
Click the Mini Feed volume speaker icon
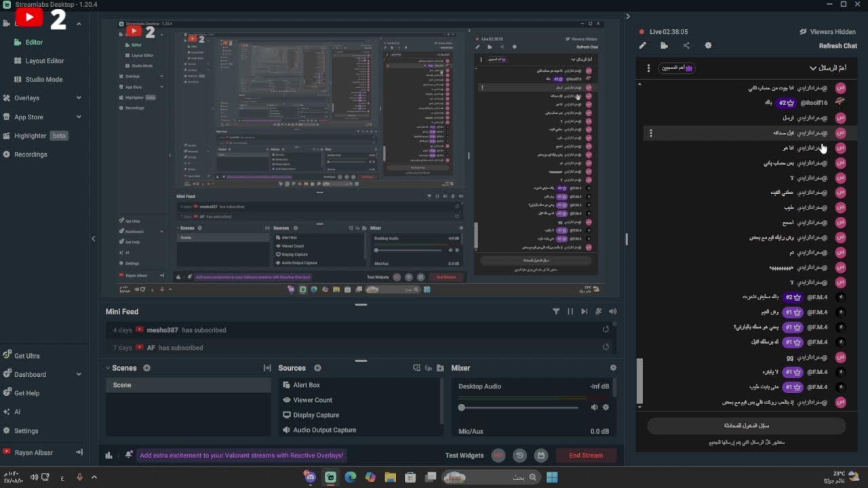[613, 312]
